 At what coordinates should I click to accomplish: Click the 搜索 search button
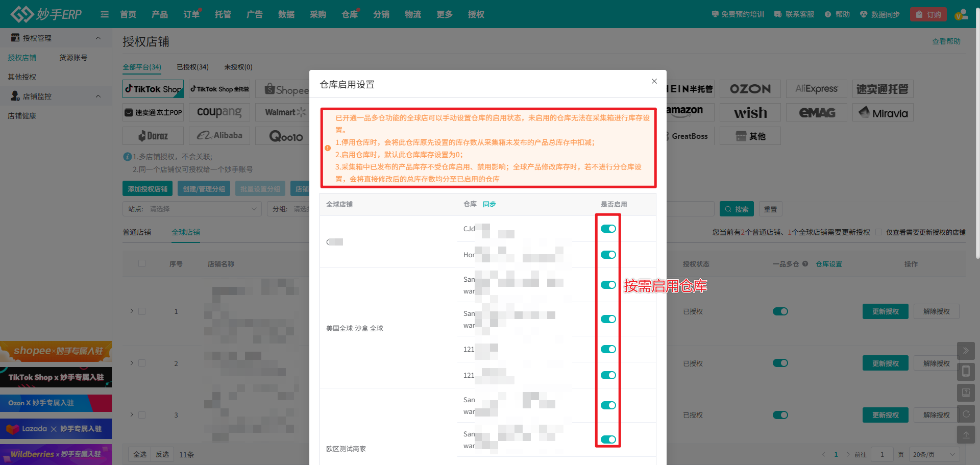[737, 209]
